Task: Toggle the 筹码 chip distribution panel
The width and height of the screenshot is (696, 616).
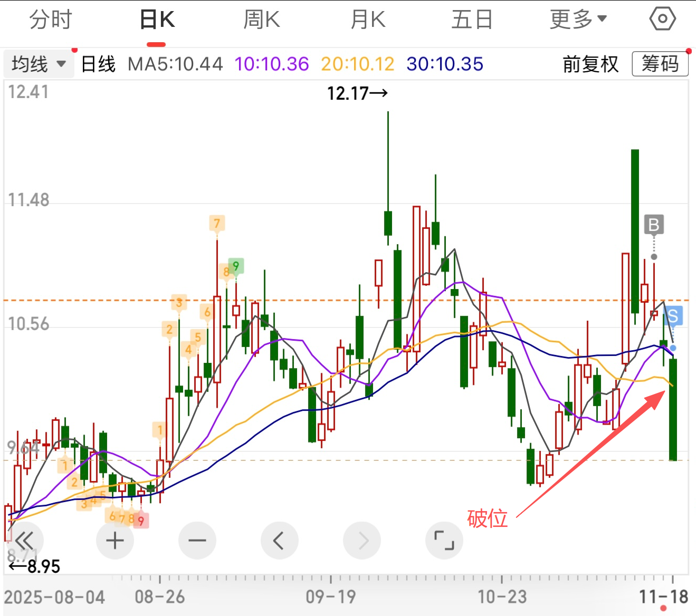Action: coord(660,64)
